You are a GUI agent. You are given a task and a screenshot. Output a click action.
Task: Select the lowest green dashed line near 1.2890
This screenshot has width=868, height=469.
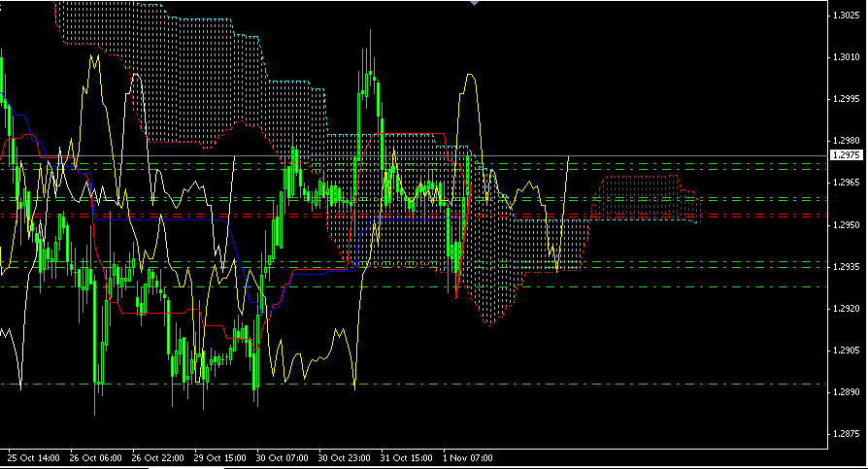pyautogui.click(x=413, y=384)
